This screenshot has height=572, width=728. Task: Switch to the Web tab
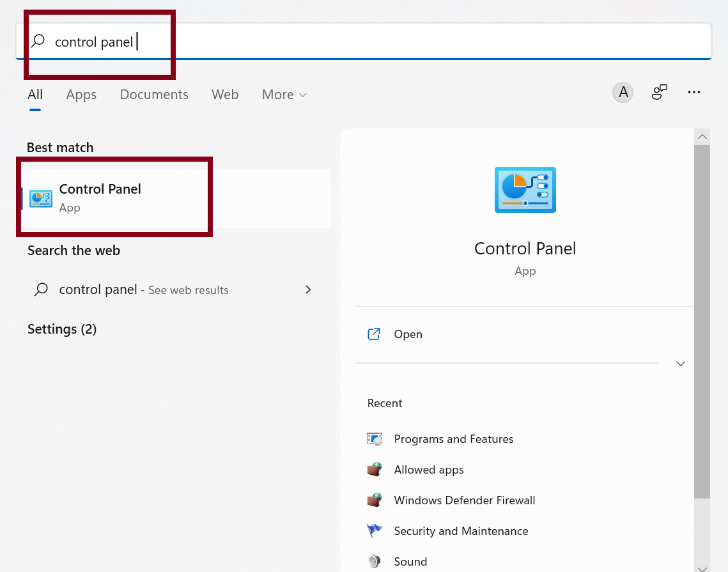pyautogui.click(x=225, y=94)
